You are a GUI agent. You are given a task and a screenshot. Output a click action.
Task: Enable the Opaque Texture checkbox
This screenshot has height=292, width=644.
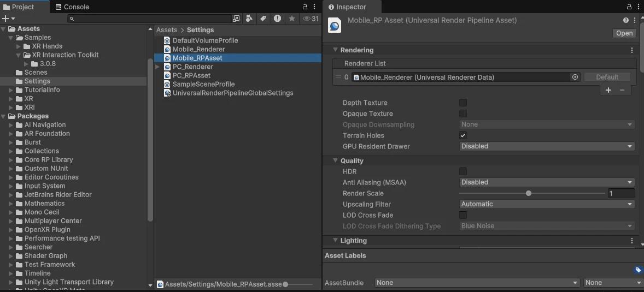463,114
